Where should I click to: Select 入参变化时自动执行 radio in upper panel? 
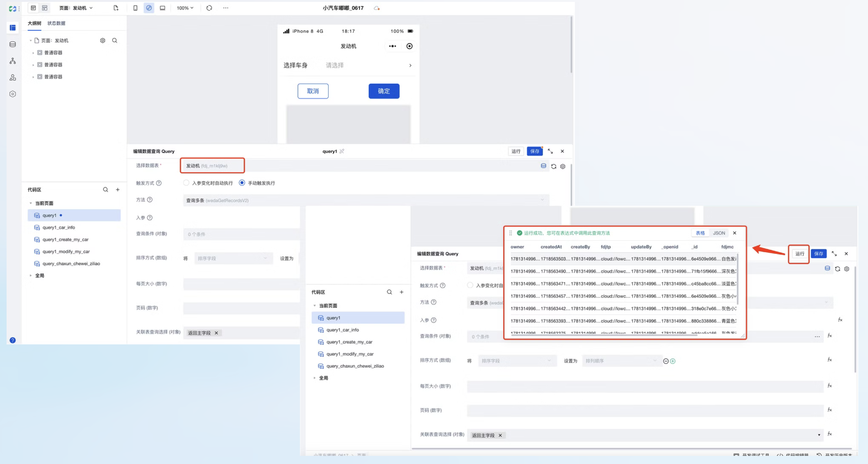(186, 183)
